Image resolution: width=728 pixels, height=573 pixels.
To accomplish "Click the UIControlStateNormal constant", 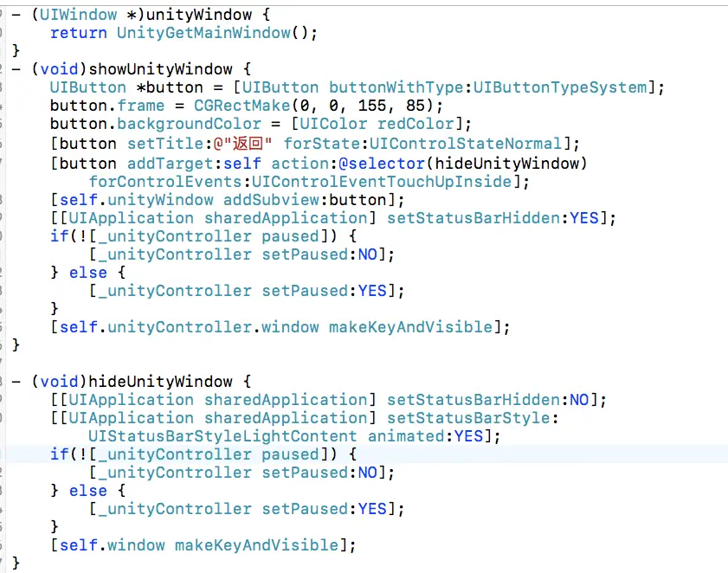I will click(x=466, y=144).
